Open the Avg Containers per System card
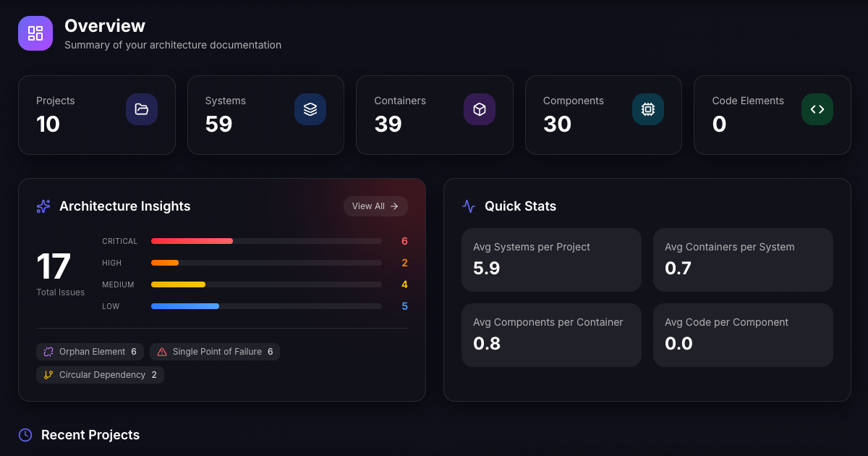 pos(743,260)
